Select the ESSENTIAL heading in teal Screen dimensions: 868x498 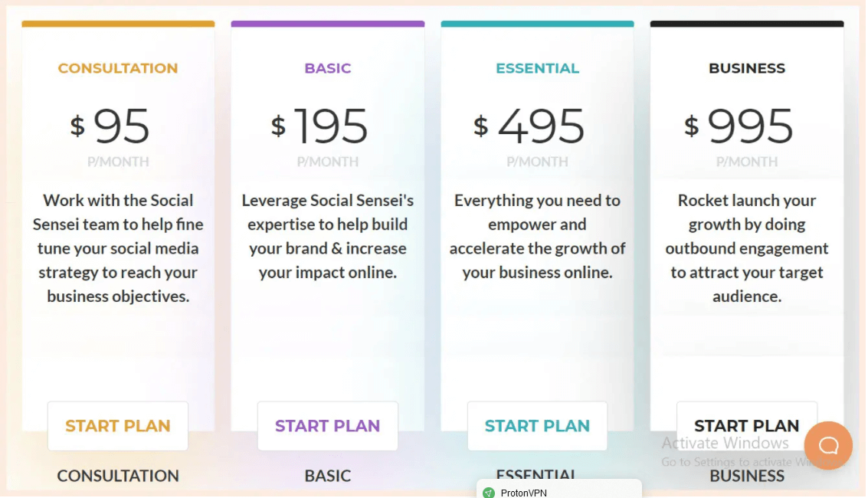click(538, 68)
